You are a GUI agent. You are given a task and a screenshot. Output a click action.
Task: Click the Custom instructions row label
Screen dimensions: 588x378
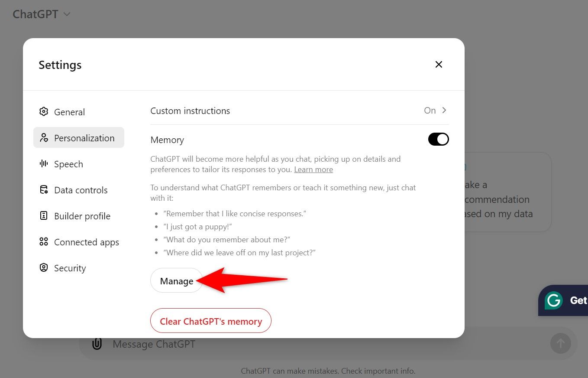[x=190, y=111]
